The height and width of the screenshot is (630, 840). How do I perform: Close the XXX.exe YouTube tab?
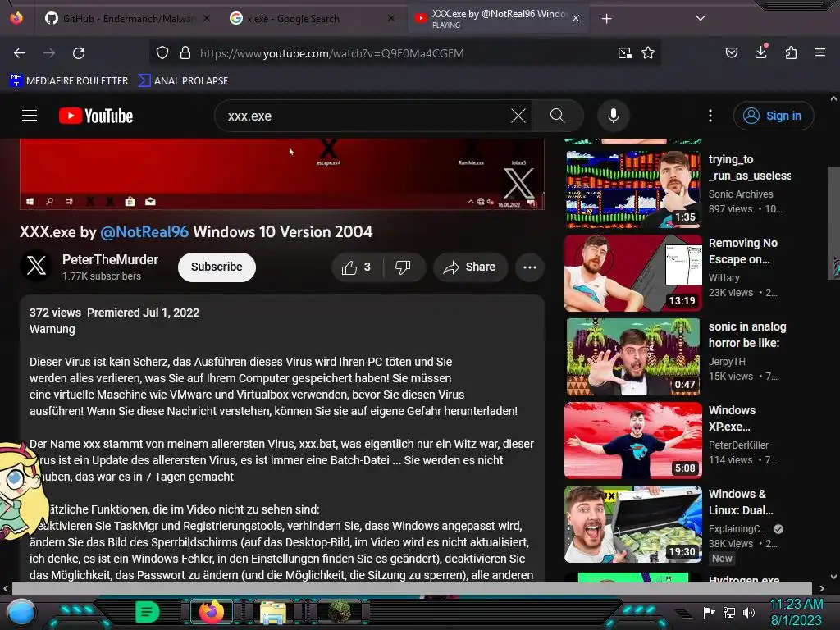[576, 18]
